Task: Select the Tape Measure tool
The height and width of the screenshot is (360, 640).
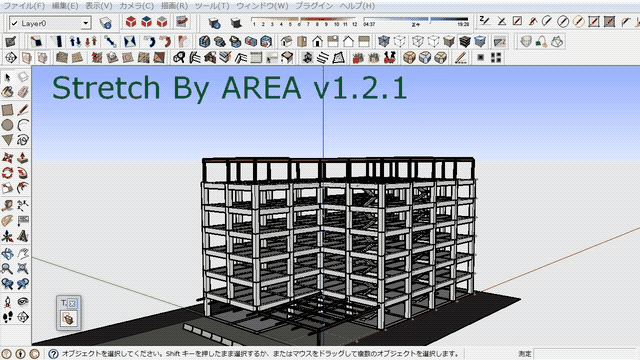Action: 7,205
